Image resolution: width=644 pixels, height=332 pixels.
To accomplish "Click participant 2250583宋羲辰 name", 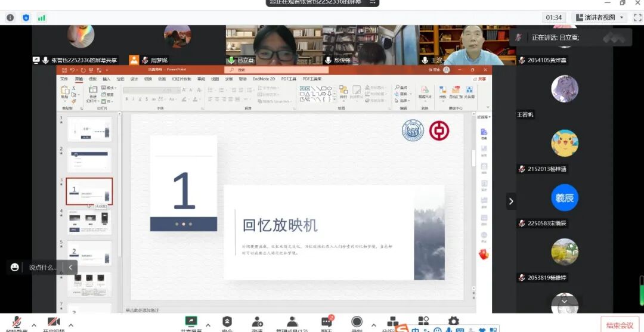I will click(x=547, y=224).
